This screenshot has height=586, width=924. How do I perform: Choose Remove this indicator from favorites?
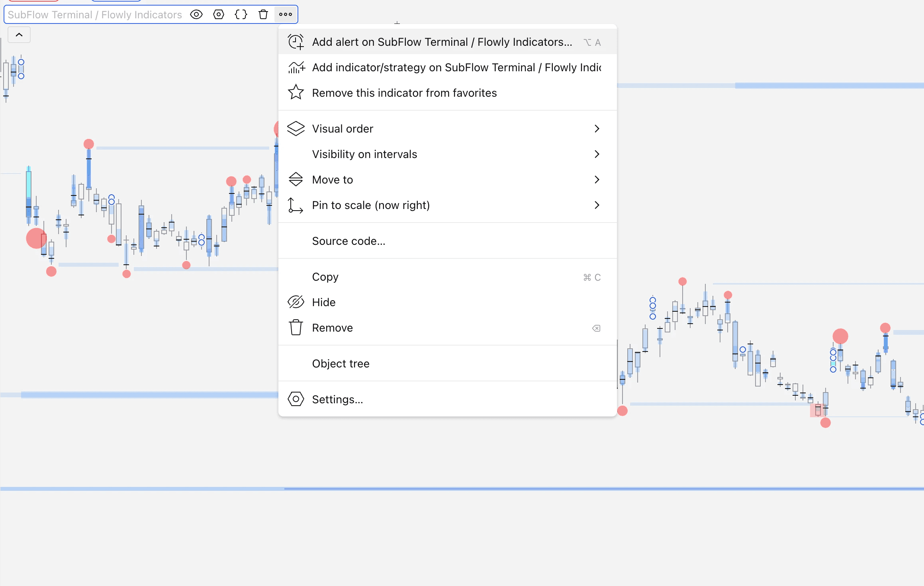404,92
